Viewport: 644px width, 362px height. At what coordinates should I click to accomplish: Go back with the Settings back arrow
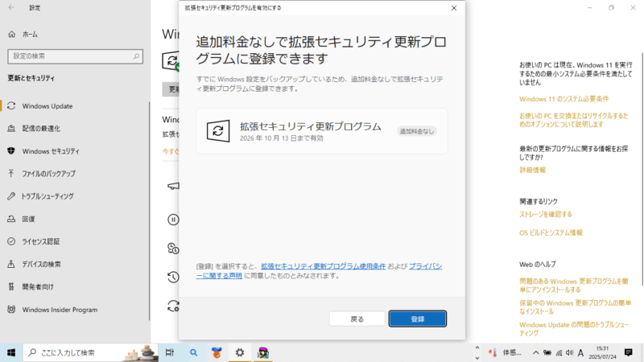point(11,7)
